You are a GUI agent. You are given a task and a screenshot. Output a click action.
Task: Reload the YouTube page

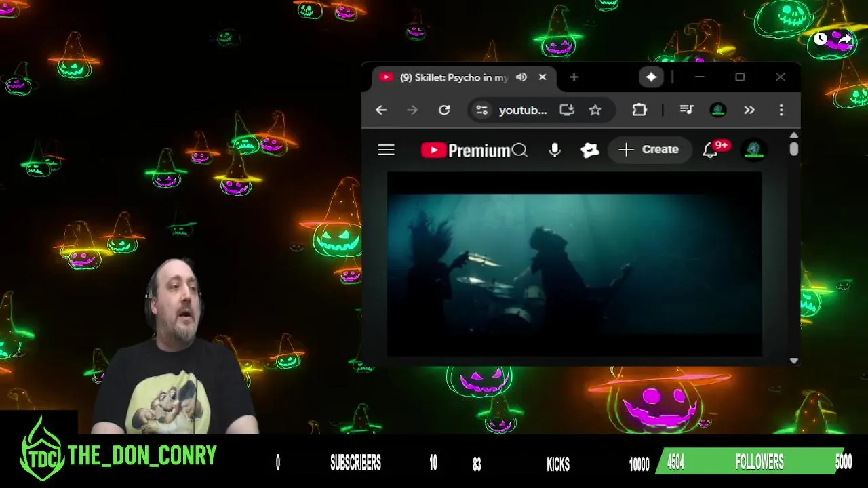[x=444, y=110]
